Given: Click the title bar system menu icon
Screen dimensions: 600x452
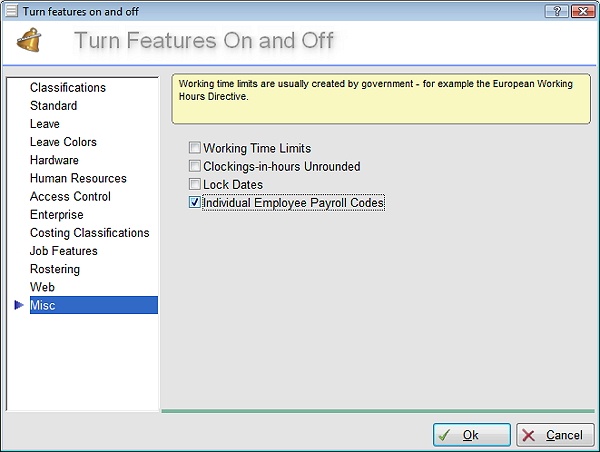Looking at the screenshot, I should pyautogui.click(x=11, y=10).
